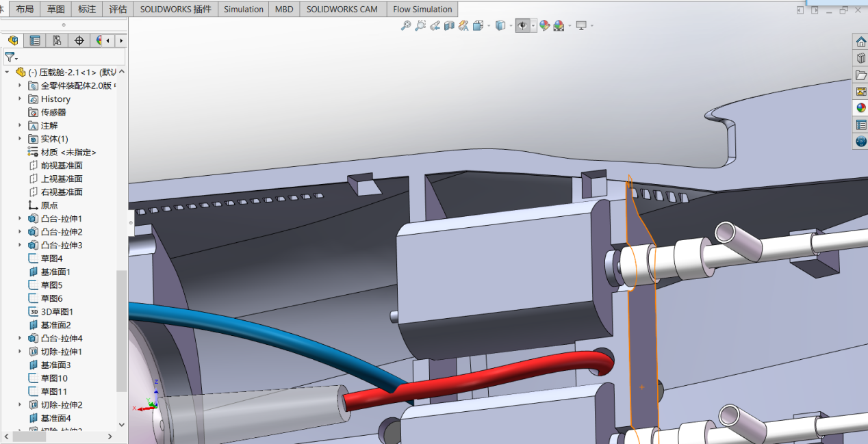Open the globe-icon task pane tab
The width and height of the screenshot is (868, 444).
click(x=860, y=141)
